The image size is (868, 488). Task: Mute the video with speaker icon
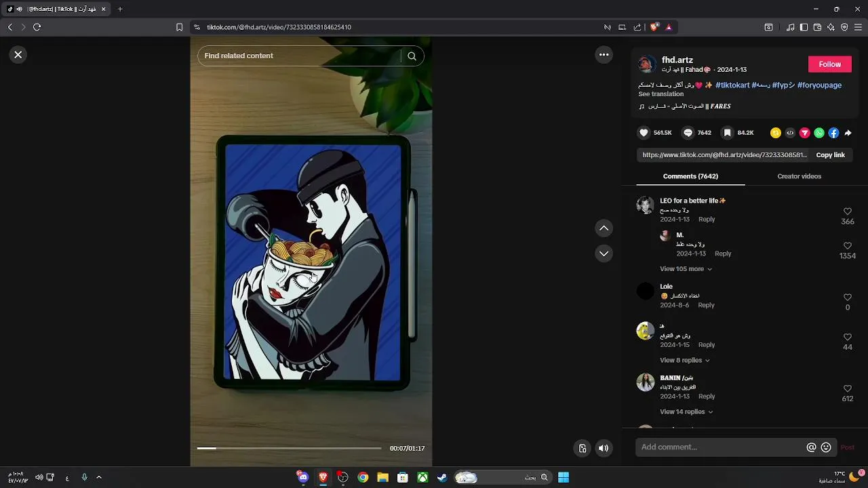(x=604, y=448)
